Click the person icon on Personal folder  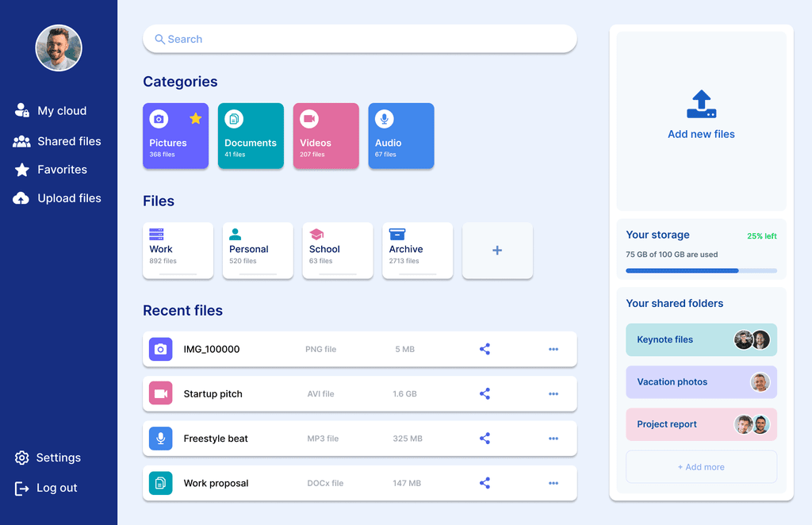coord(235,234)
